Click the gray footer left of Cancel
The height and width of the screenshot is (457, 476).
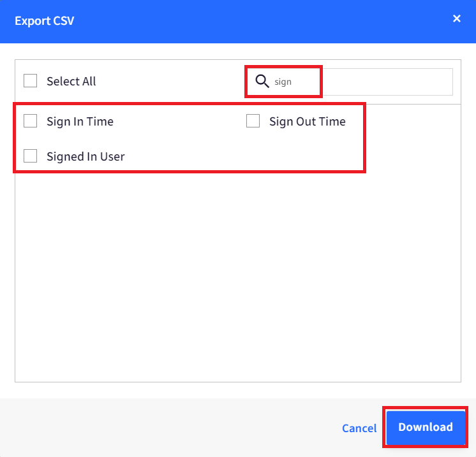point(170,428)
